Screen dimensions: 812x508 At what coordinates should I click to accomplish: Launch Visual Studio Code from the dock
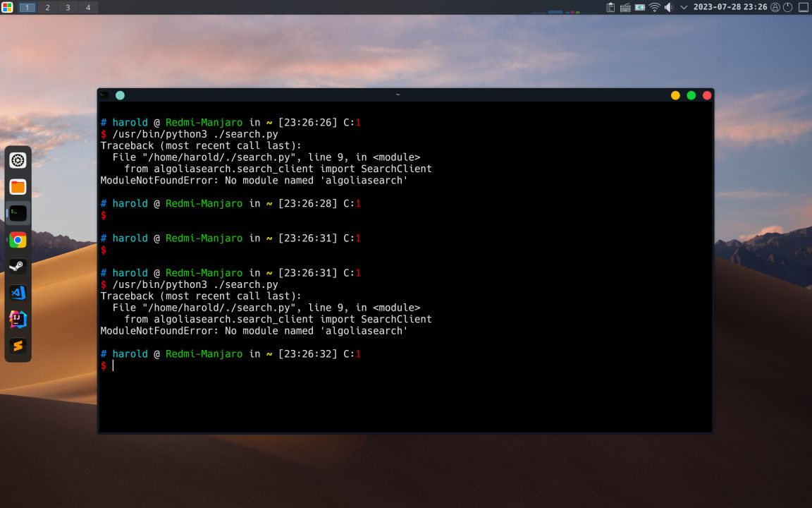[x=18, y=293]
